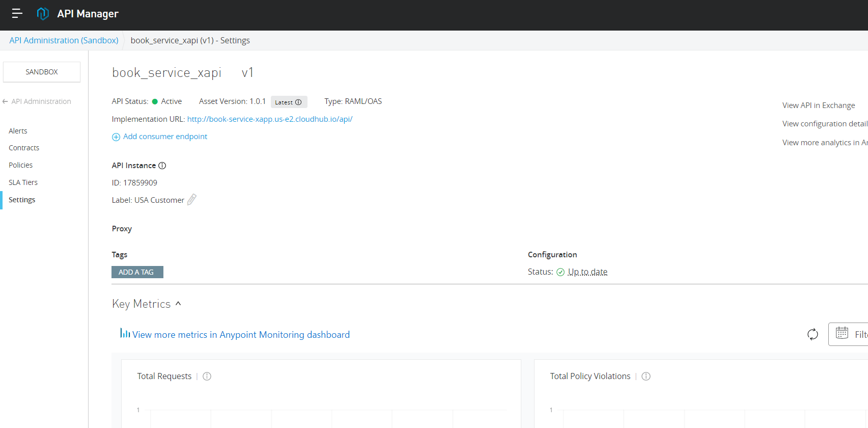
Task: Open View API in Exchange link
Action: tap(819, 105)
